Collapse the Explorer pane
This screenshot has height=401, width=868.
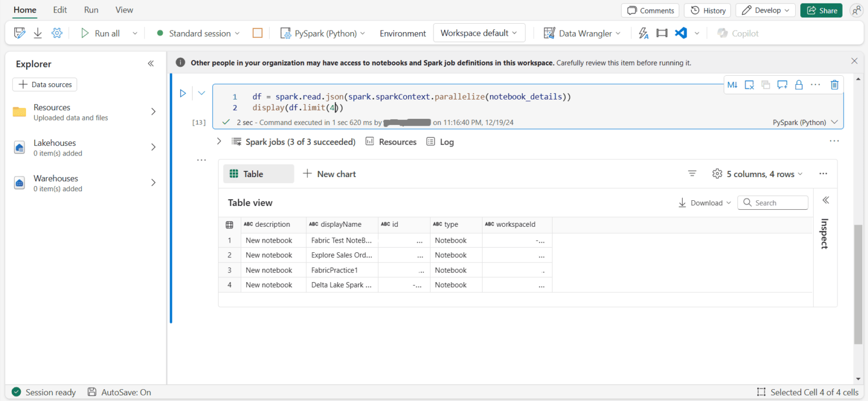pos(151,64)
